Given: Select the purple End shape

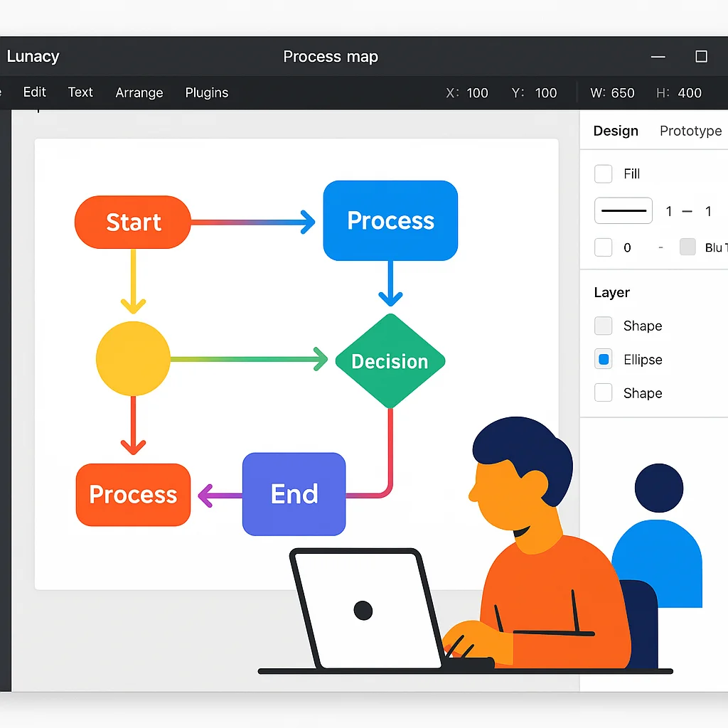Looking at the screenshot, I should pos(294,494).
